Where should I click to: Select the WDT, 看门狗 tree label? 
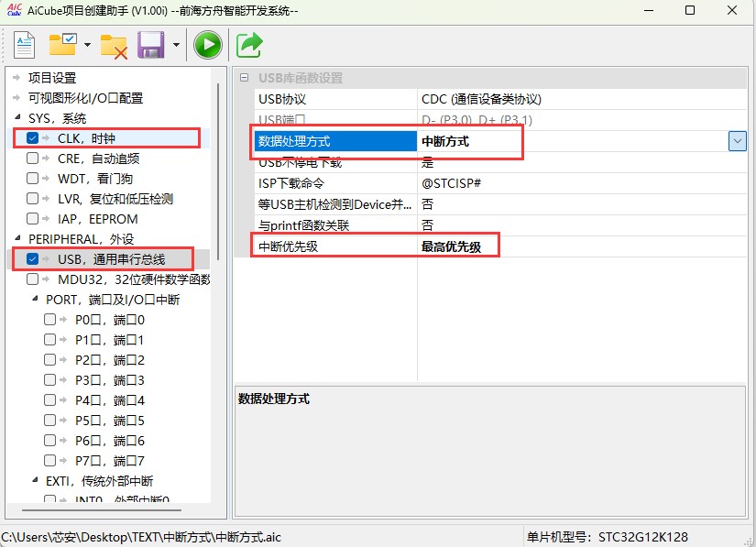tap(95, 179)
